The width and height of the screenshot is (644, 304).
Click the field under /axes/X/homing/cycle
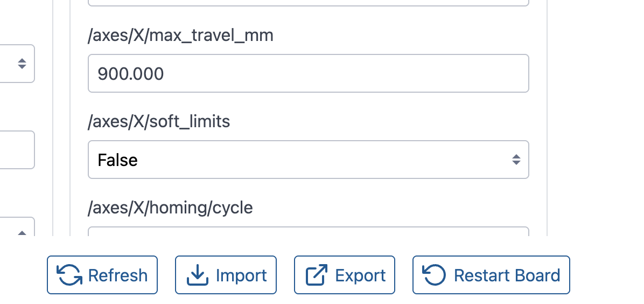click(308, 232)
